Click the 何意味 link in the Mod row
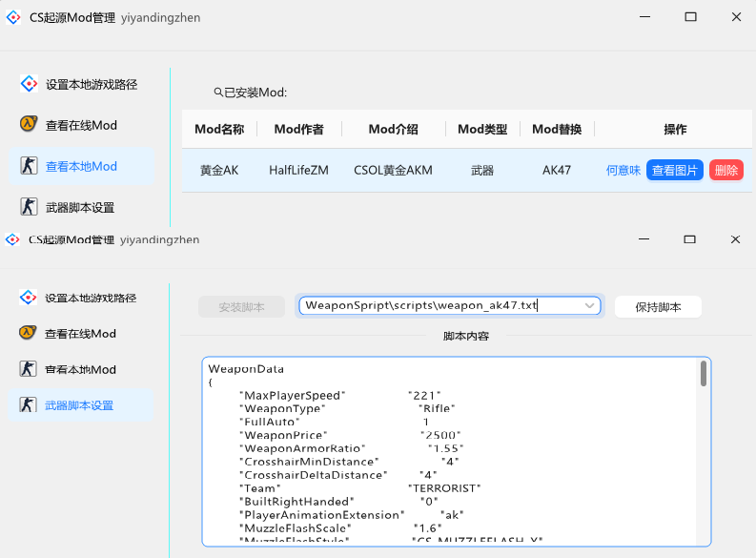This screenshot has height=558, width=756. click(x=623, y=171)
